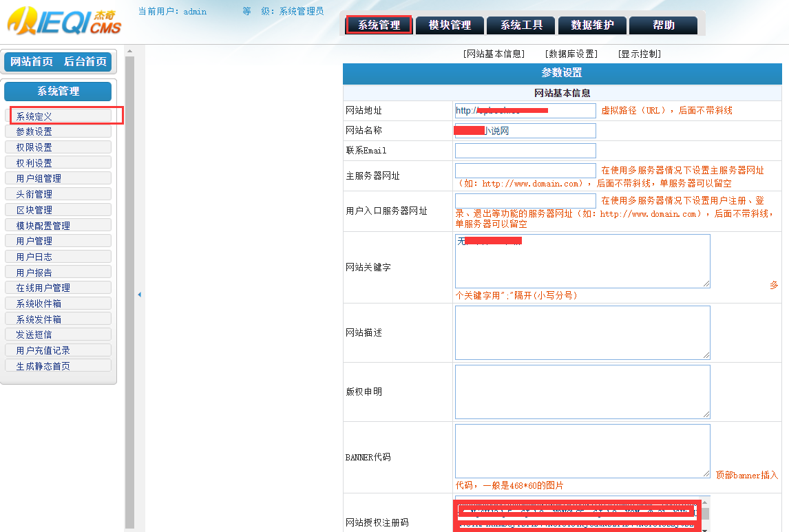Click into the 网站关键字 textarea
Viewport: 789px width, 532px height.
[x=582, y=261]
